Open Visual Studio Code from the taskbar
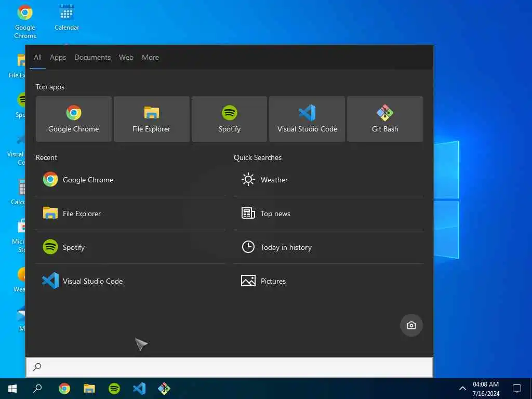 [139, 389]
